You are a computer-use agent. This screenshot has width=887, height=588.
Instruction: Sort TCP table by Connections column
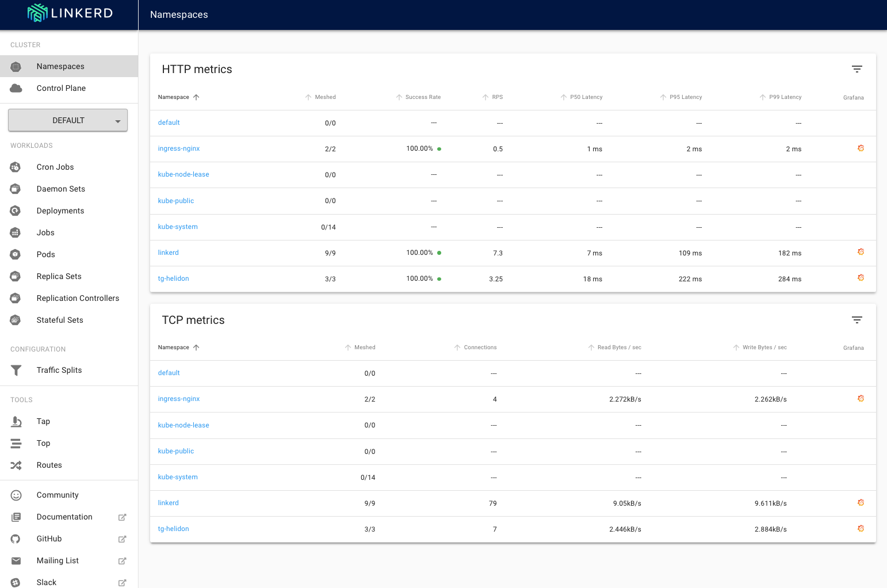click(475, 348)
